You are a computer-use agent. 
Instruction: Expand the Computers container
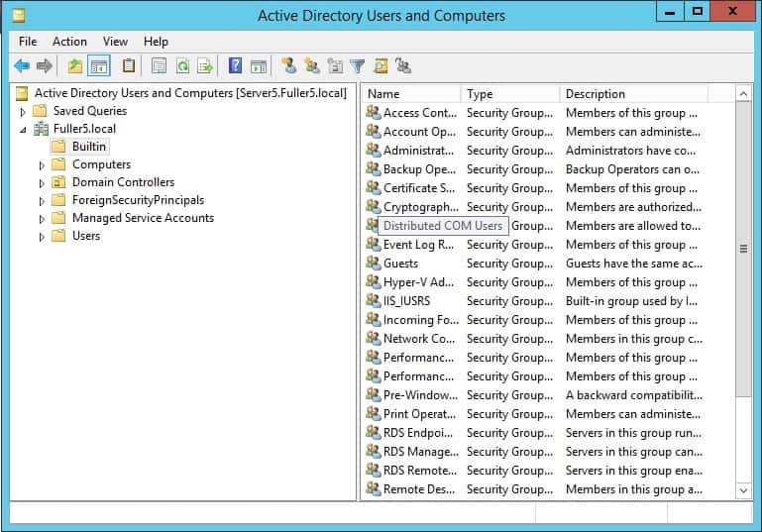click(x=42, y=165)
